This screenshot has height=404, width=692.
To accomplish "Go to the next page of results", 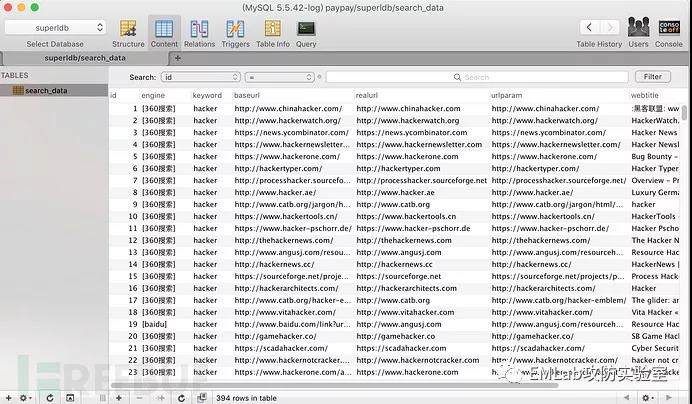I will (x=669, y=398).
